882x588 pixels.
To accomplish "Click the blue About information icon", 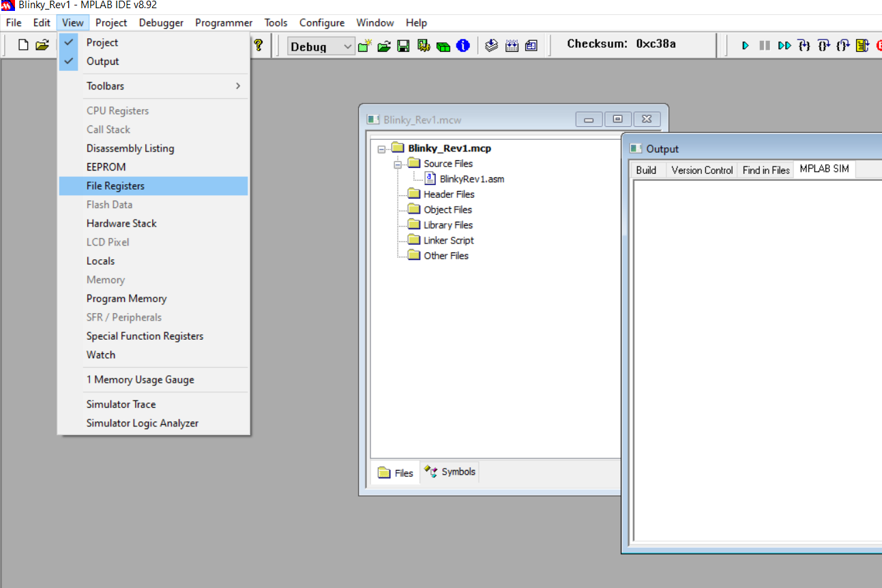I will coord(462,44).
